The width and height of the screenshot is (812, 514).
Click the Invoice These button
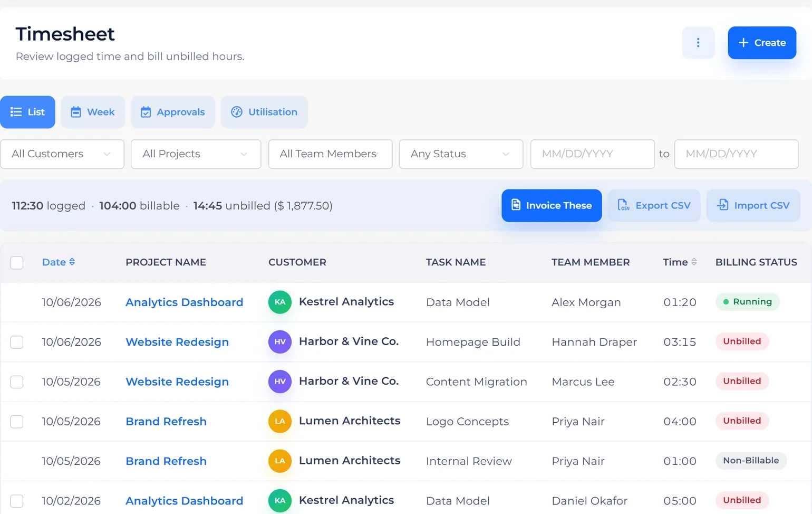552,205
